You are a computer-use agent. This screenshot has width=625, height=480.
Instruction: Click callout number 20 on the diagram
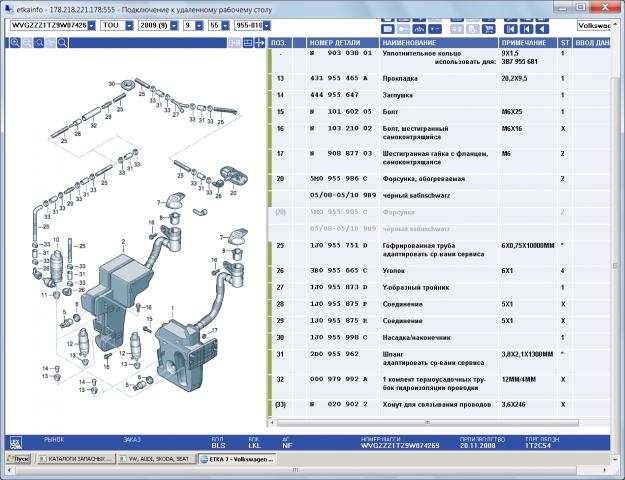233,193
